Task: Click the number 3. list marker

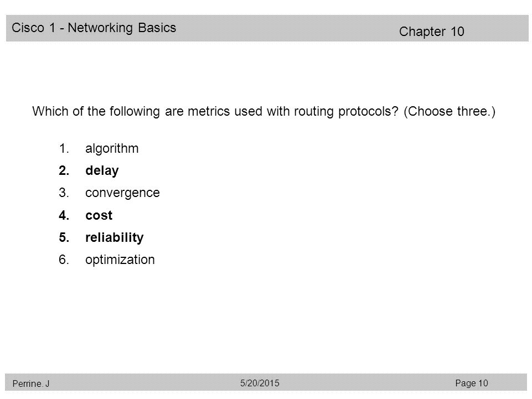Action: (x=64, y=193)
